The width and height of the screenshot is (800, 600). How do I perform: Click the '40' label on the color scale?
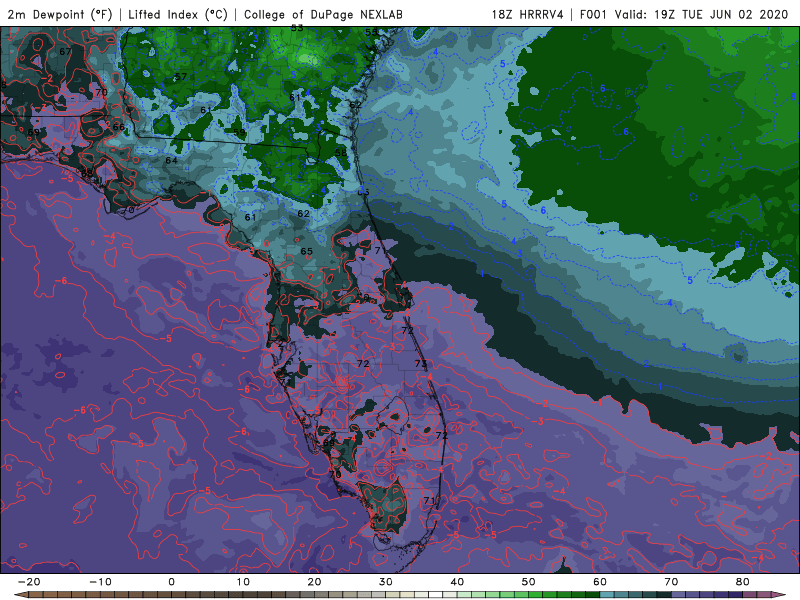tap(457, 582)
